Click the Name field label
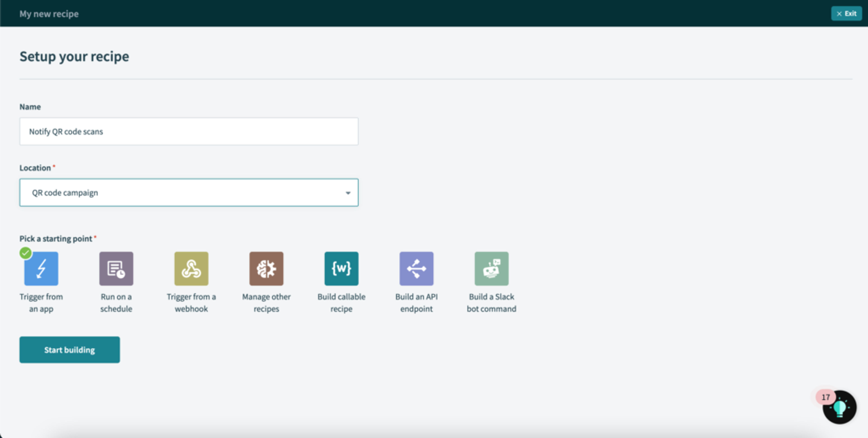The height and width of the screenshot is (438, 868). pyautogui.click(x=30, y=107)
